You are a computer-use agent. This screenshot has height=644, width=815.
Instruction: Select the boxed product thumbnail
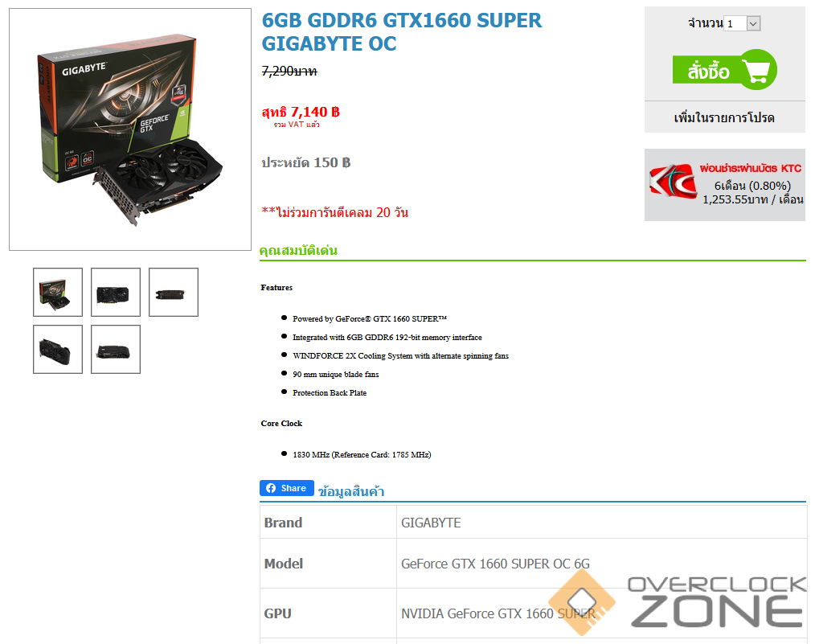[x=58, y=292]
